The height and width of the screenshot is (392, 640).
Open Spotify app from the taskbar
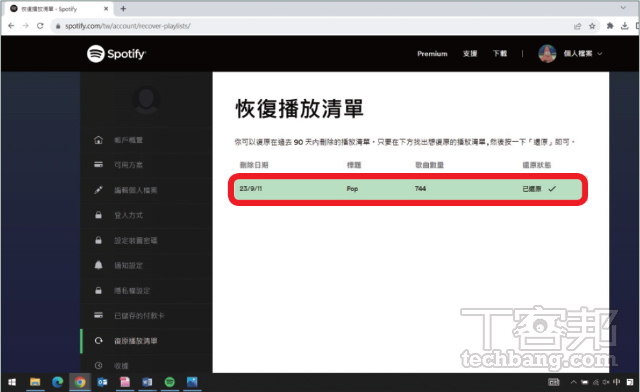coord(169,382)
